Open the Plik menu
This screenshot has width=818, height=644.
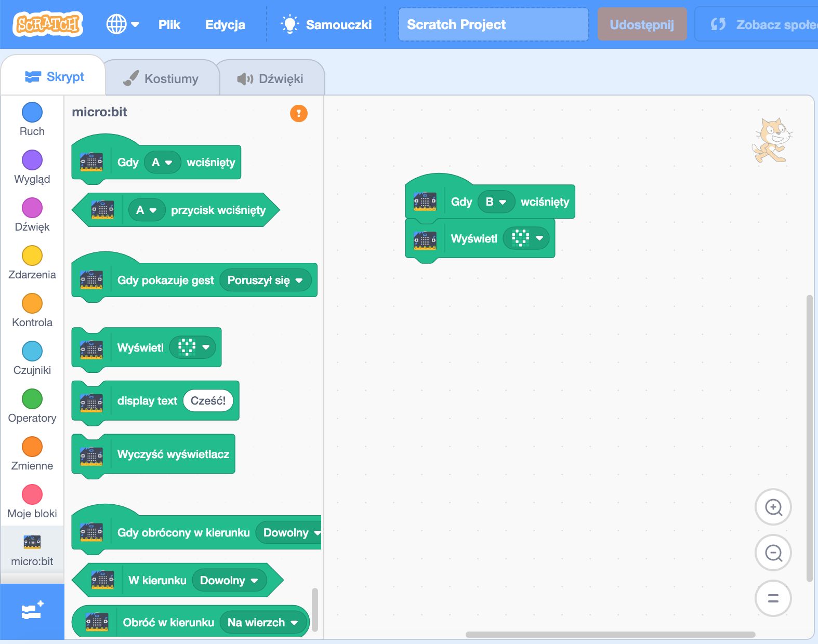[x=169, y=24]
